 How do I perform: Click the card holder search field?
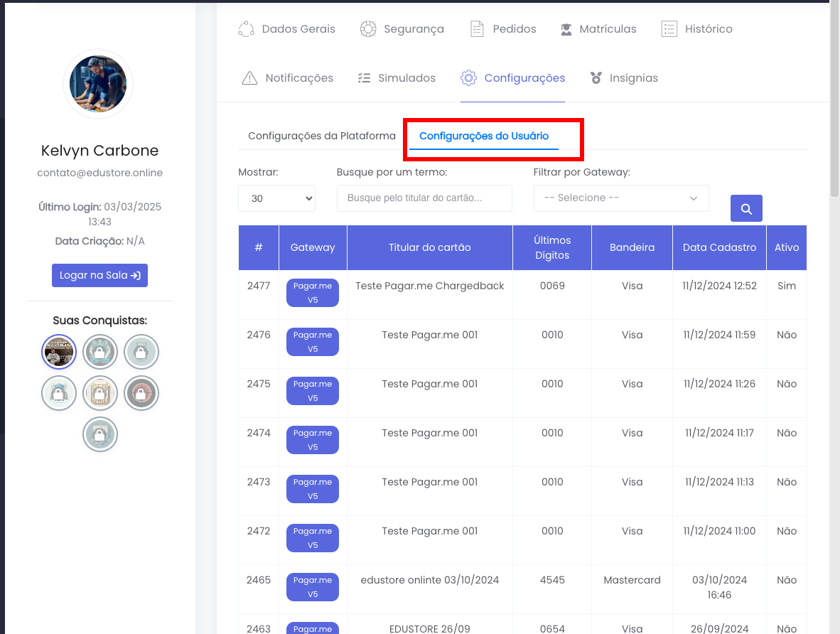point(424,198)
